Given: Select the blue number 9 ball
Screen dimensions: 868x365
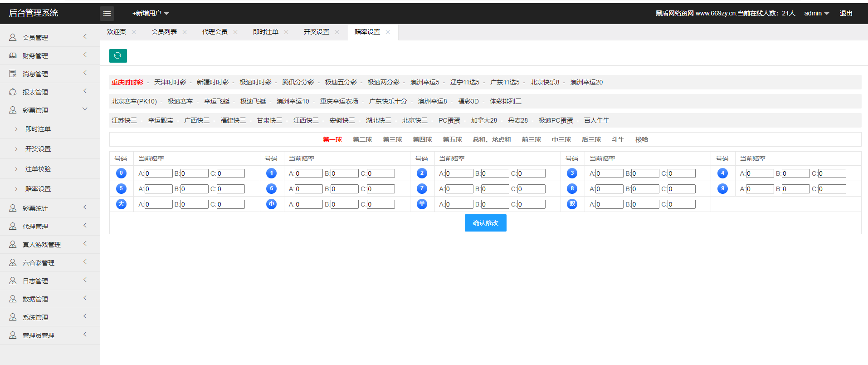Looking at the screenshot, I should coord(722,188).
